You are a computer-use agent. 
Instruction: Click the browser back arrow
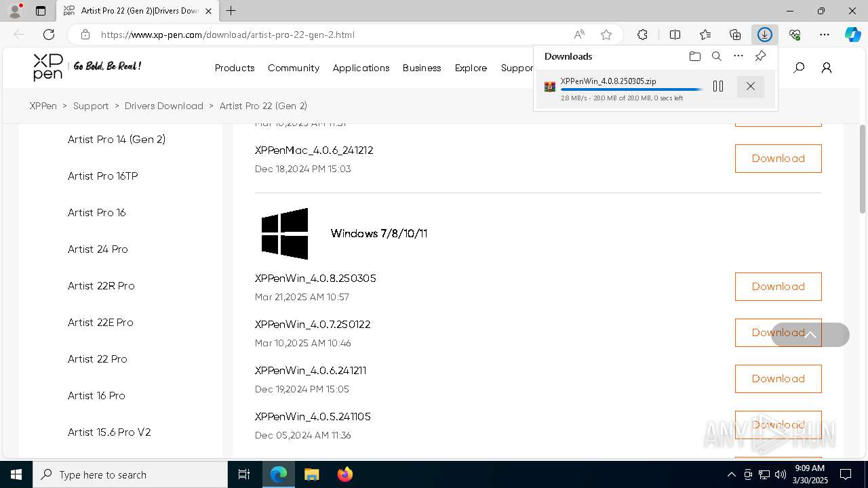(x=19, y=35)
